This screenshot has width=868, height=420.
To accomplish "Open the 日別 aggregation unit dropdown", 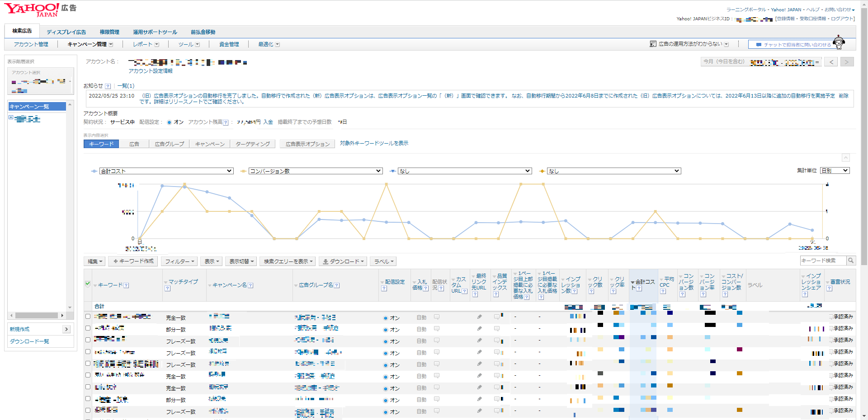I will [835, 171].
